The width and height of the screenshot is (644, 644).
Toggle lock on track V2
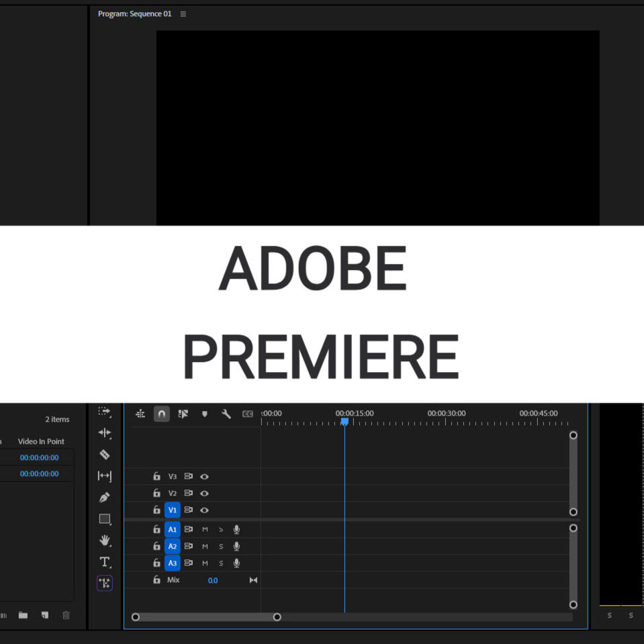coord(156,493)
